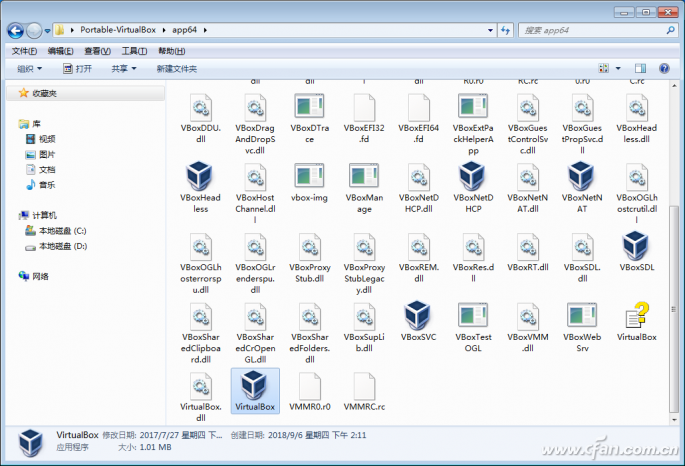Open the help button in toolbar

664,69
